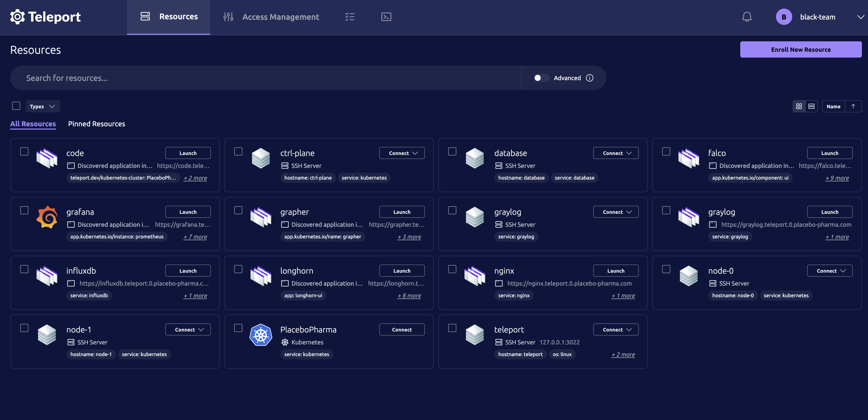Screen dimensions: 868x420
Task: Switch to Pinned Resources tab
Action: tap(96, 124)
